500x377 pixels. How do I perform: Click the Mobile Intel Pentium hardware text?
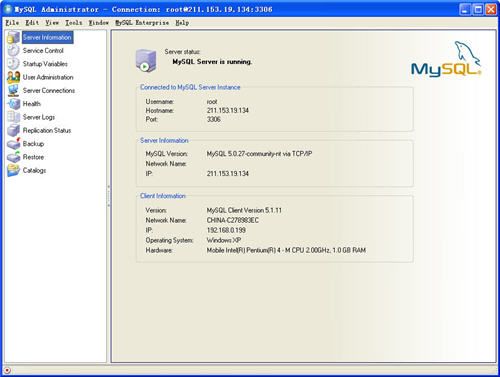[x=286, y=250]
